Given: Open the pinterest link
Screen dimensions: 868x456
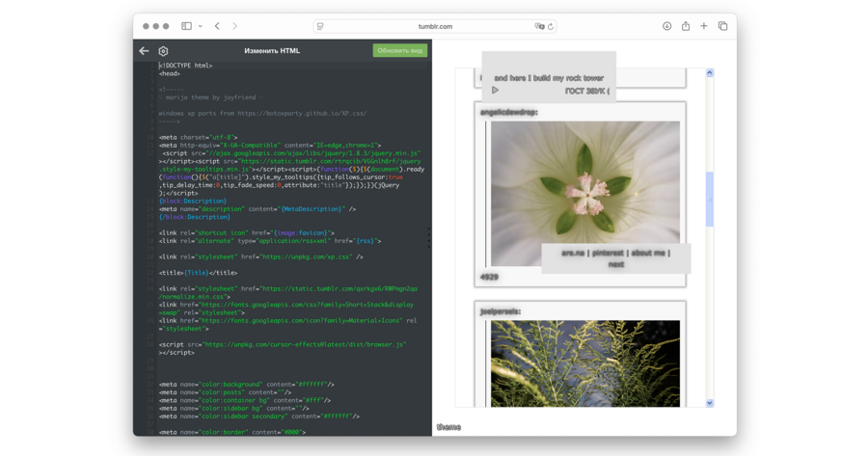Looking at the screenshot, I should point(606,254).
